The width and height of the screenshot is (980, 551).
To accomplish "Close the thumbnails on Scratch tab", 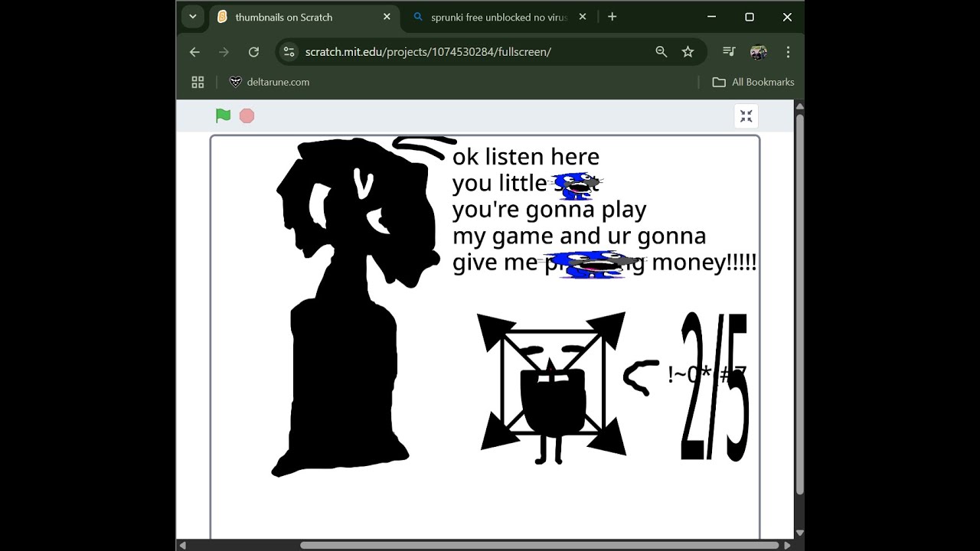I will [387, 17].
